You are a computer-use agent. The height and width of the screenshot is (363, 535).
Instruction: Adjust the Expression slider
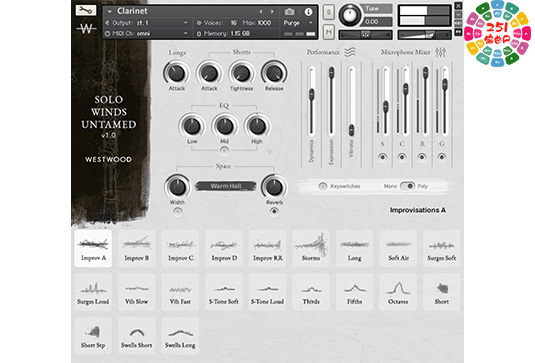pos(331,72)
